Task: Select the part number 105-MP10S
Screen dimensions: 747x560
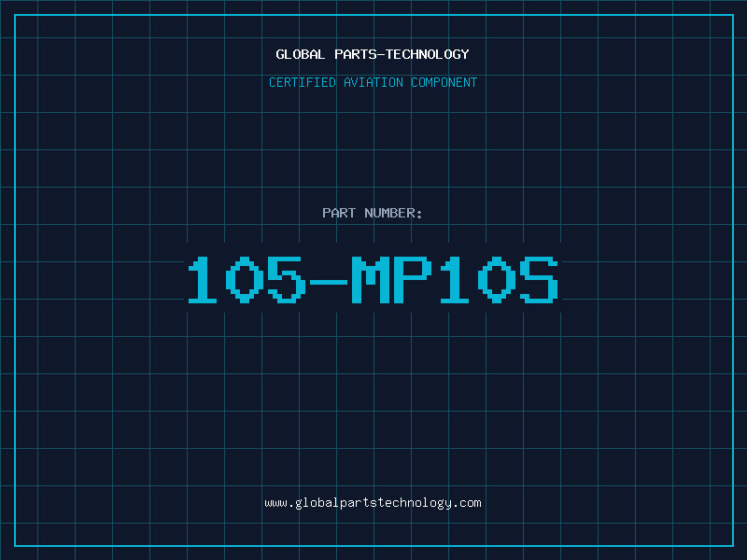Action: click(373, 280)
